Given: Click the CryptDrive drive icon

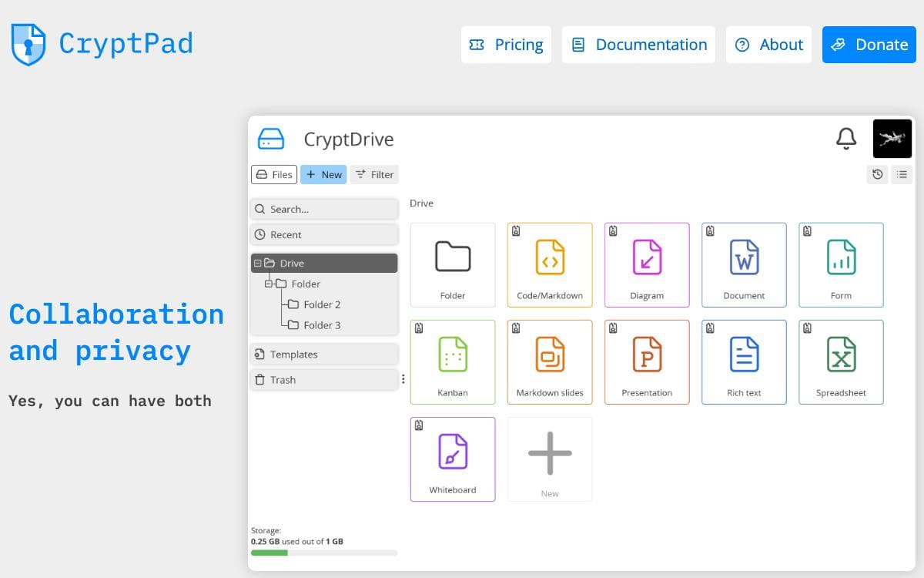Looking at the screenshot, I should (271, 139).
